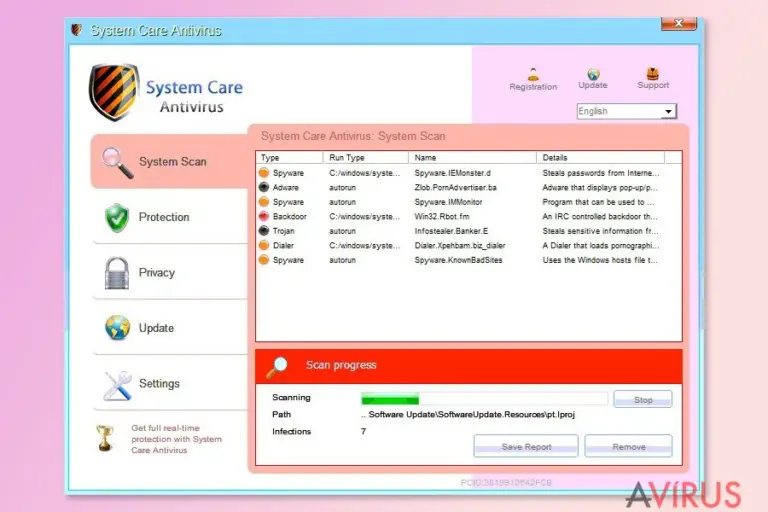Click the orange icon for Spyware.IMMonitor

point(264,201)
